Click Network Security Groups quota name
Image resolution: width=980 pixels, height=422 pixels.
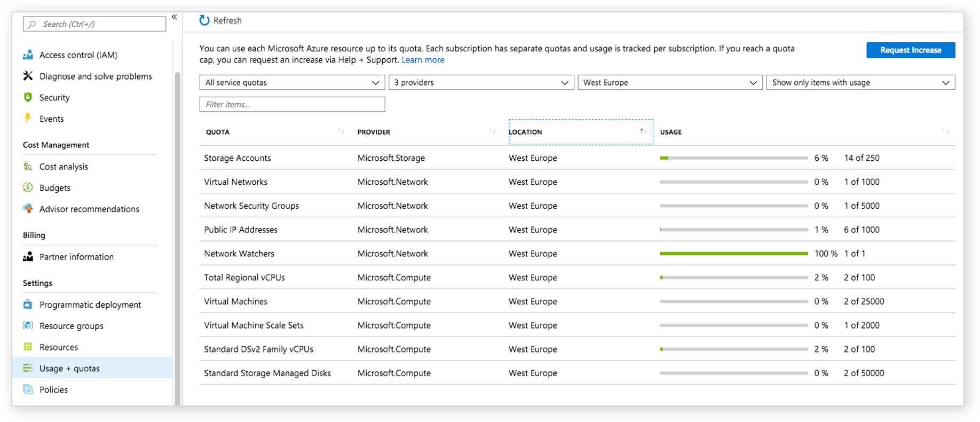click(251, 206)
